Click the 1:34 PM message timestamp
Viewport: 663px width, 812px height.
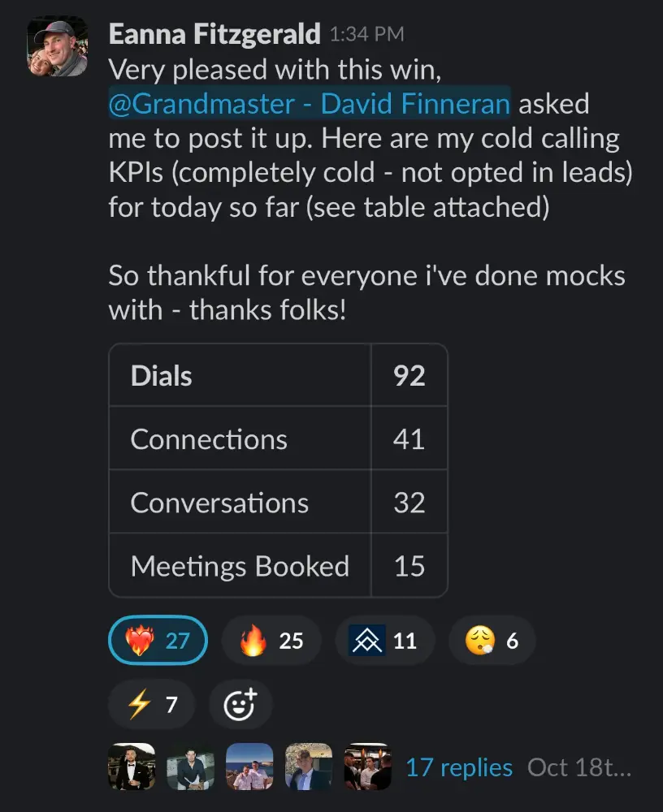pyautogui.click(x=366, y=35)
